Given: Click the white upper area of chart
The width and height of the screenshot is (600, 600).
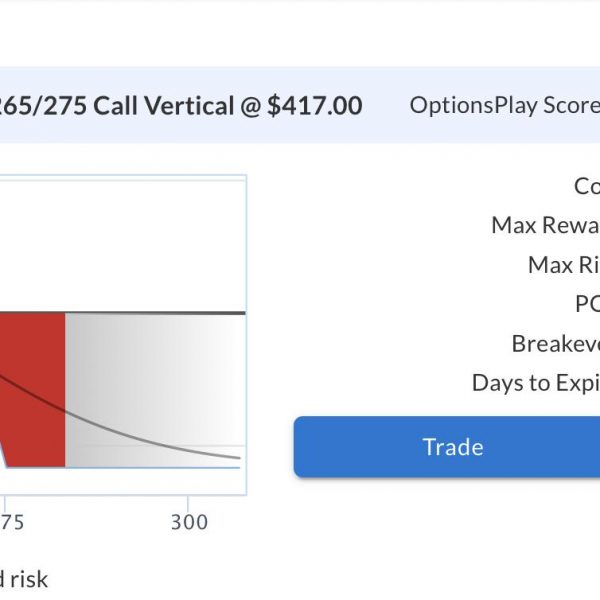Looking at the screenshot, I should pos(122,245).
